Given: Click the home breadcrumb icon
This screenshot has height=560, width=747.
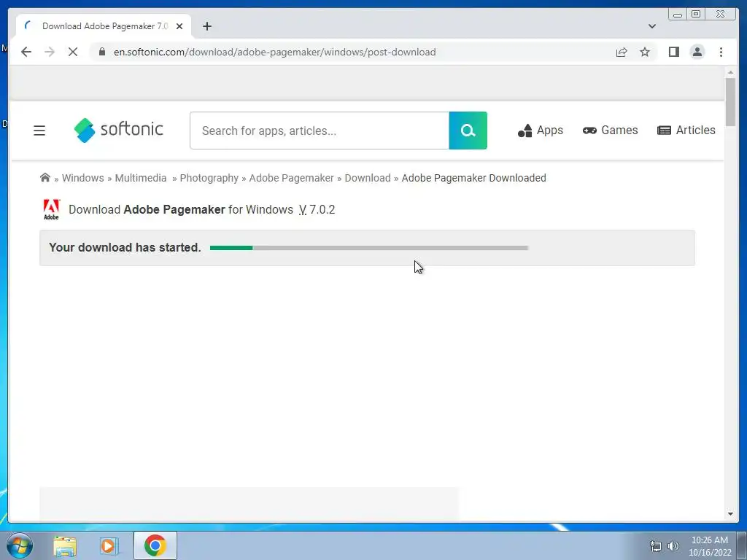Looking at the screenshot, I should [x=45, y=178].
